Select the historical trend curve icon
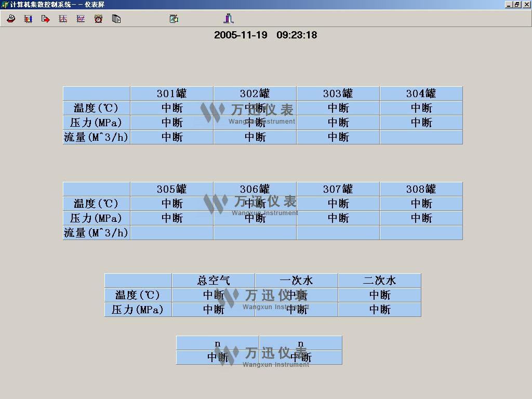 [x=62, y=19]
